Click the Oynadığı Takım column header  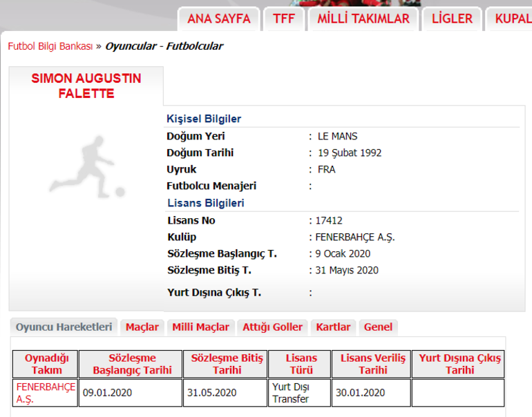[45, 364]
